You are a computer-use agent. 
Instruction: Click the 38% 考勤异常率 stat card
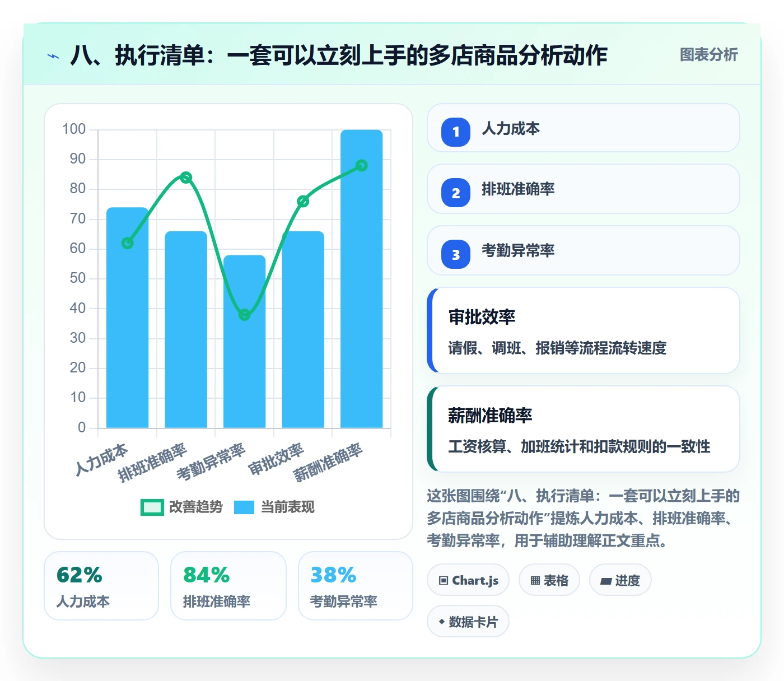pos(356,586)
